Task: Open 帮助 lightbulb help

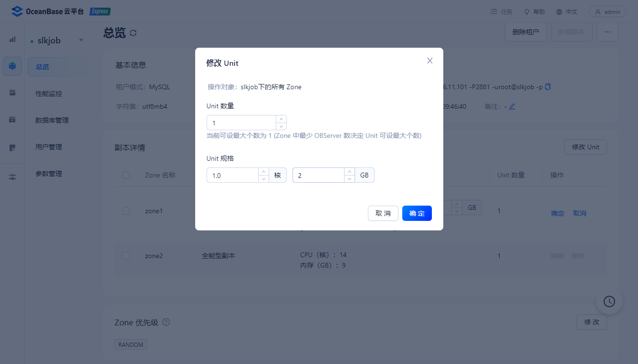Action: tap(534, 12)
